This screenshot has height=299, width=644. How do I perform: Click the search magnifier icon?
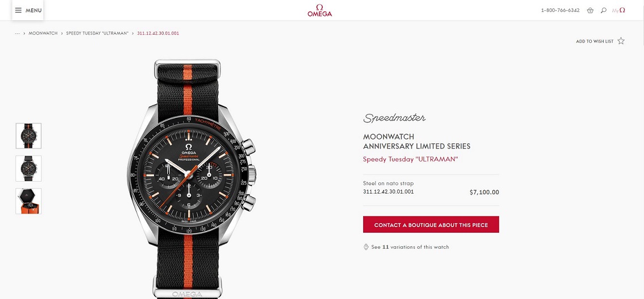(x=603, y=10)
